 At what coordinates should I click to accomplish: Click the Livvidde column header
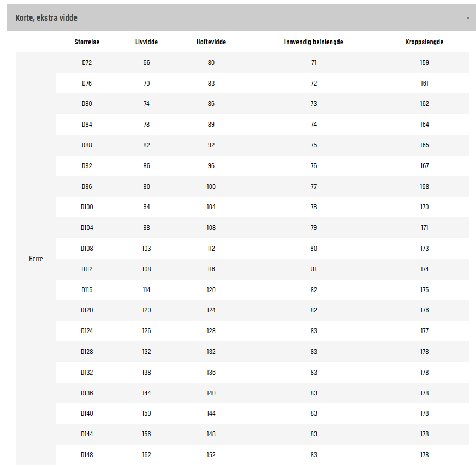point(146,42)
